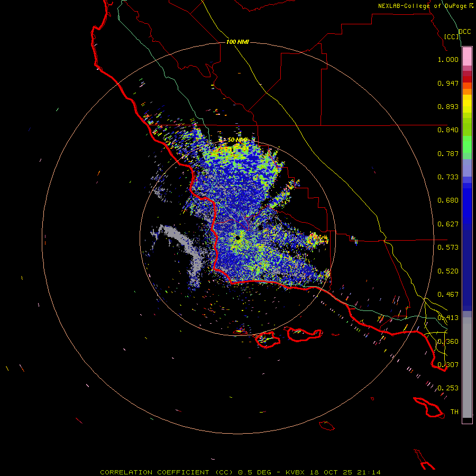Click the 0.893 legend value

point(448,106)
